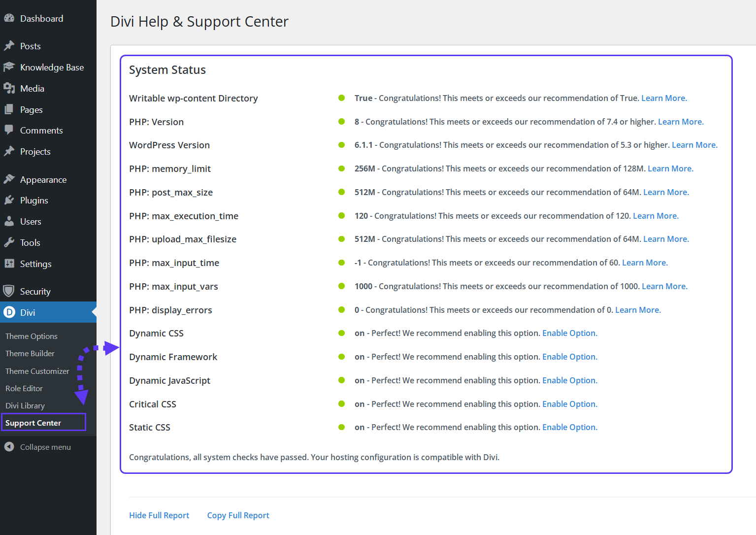
Task: Click the Settings sliders icon
Action: (9, 264)
